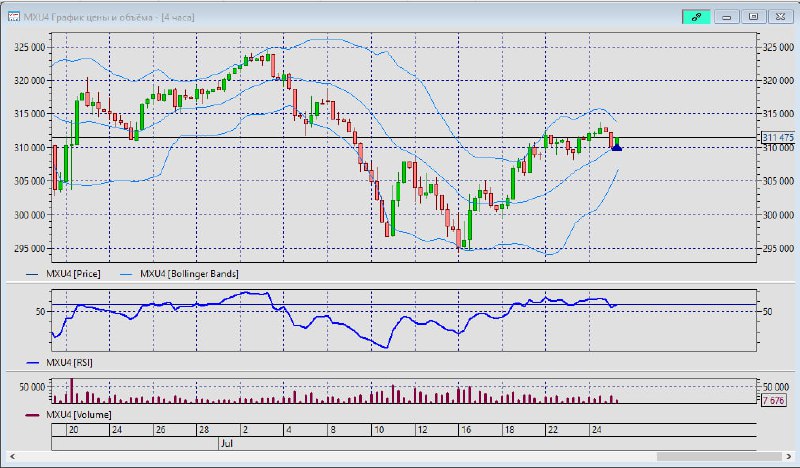Click the date 24 at right of axis

[x=596, y=430]
